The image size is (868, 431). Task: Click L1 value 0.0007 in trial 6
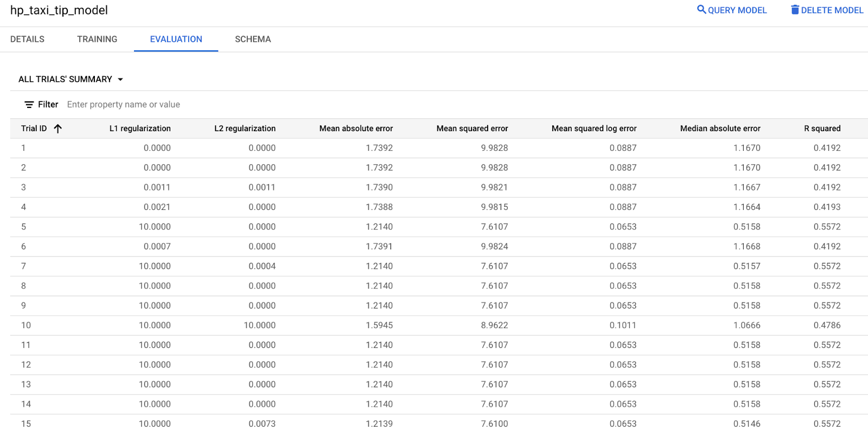pyautogui.click(x=157, y=247)
